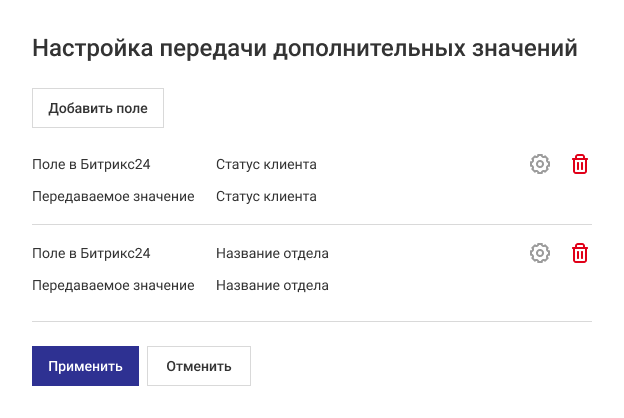
Task: Open settings for the Статус клиента field
Action: click(x=540, y=165)
